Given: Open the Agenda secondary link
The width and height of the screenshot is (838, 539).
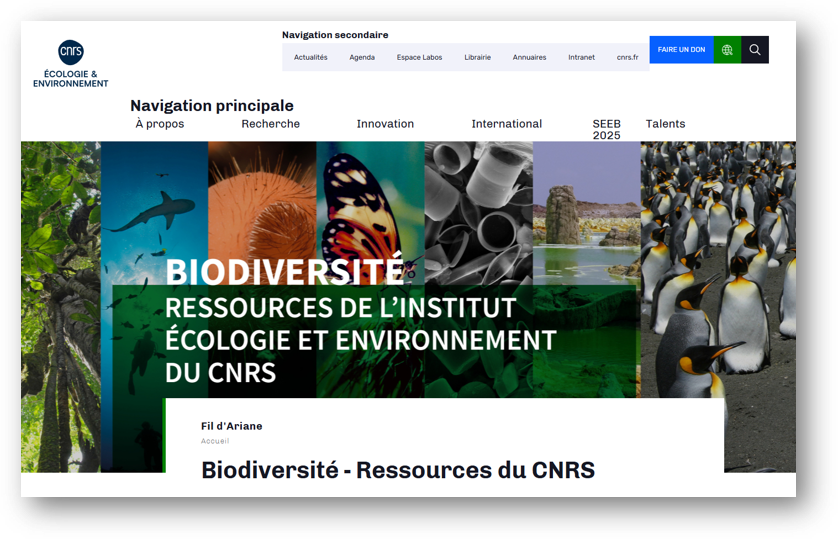Looking at the screenshot, I should click(x=362, y=57).
